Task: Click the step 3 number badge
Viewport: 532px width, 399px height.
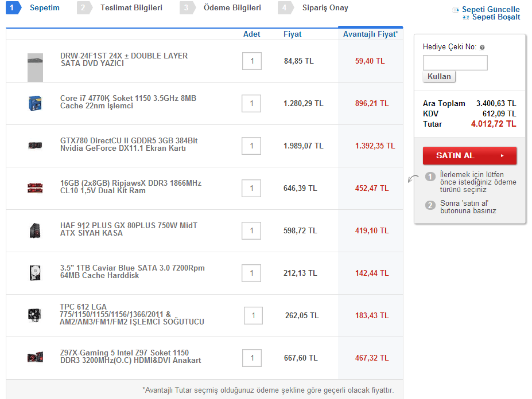Action: point(187,7)
